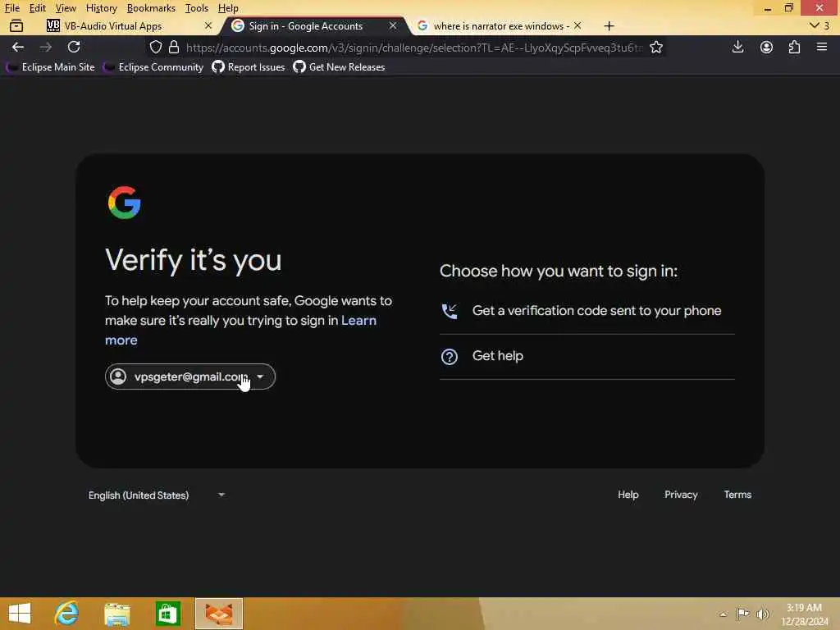840x630 pixels.
Task: Click the question mark icon beside Get help
Action: 449,356
